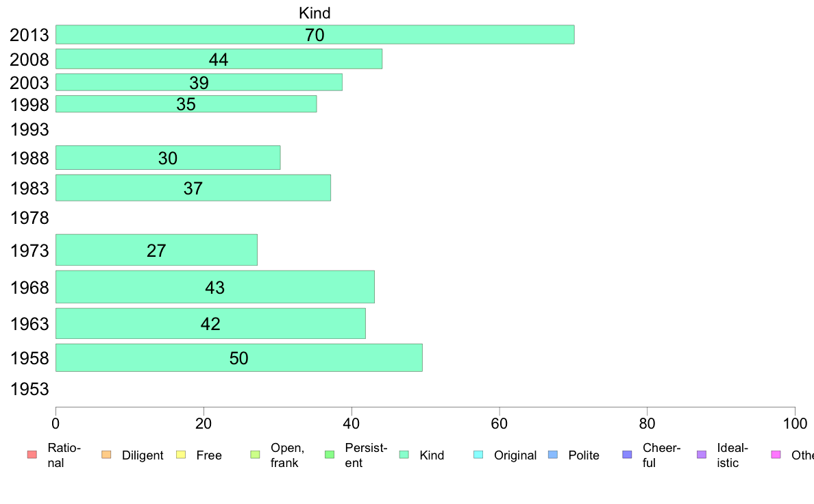814x504 pixels.
Task: Select the Kind legend swatch
Action: pyautogui.click(x=404, y=455)
